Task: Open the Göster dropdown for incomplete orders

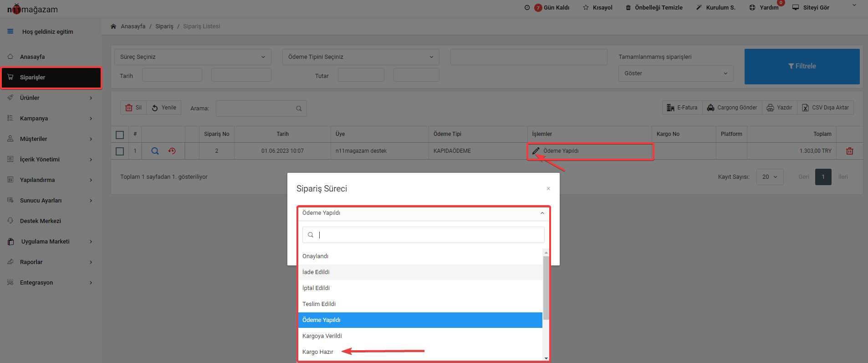Action: (x=676, y=73)
